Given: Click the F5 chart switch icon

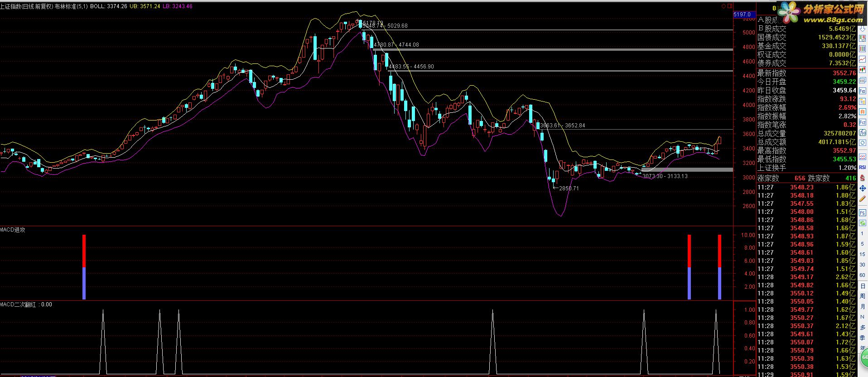Looking at the screenshot, I should (x=863, y=212).
